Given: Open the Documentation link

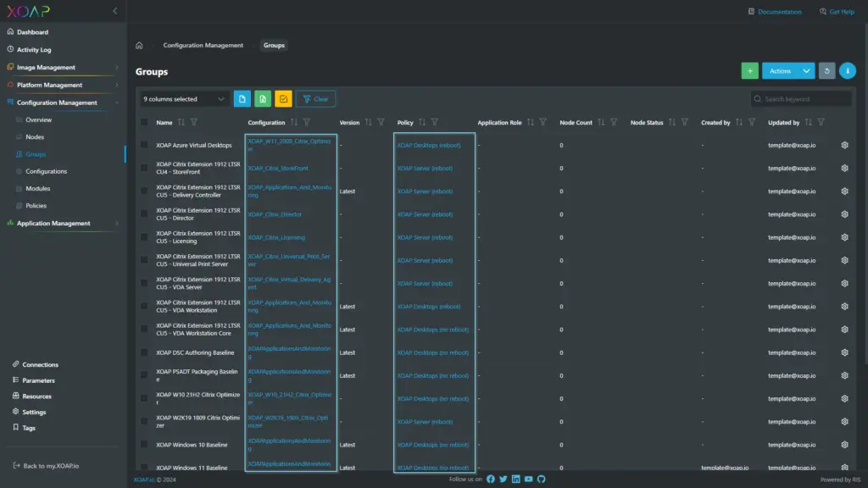Looking at the screenshot, I should (775, 12).
